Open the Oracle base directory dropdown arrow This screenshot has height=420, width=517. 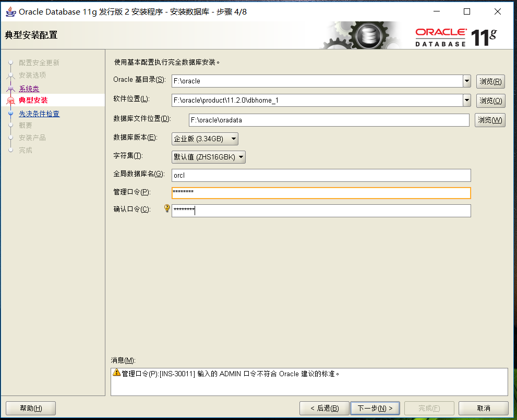(466, 81)
